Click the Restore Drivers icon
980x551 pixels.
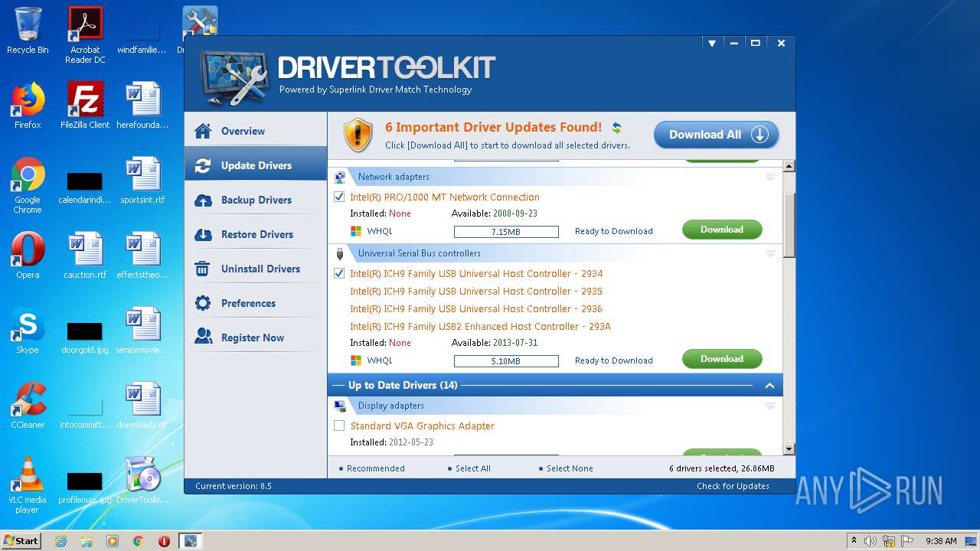(203, 234)
